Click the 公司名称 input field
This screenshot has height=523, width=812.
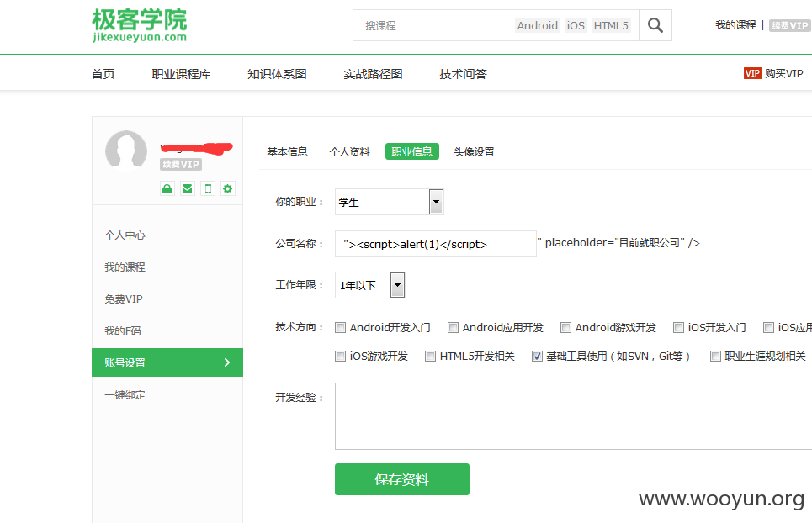coord(436,244)
